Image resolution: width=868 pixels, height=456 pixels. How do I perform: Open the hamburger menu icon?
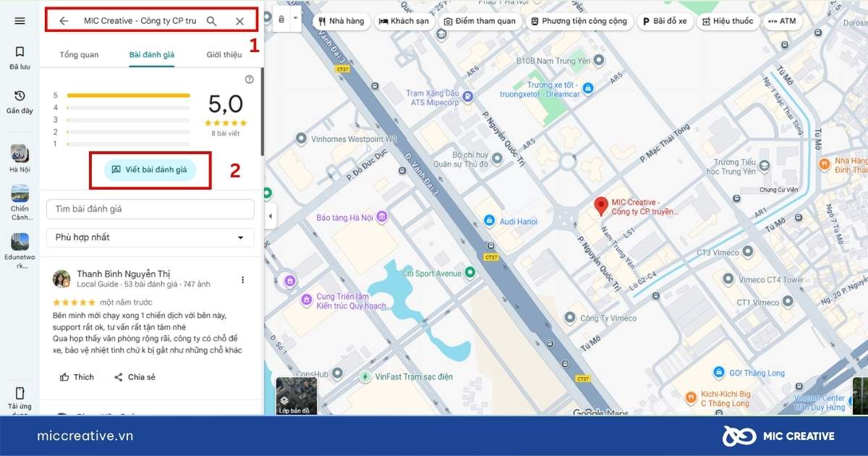tap(20, 21)
